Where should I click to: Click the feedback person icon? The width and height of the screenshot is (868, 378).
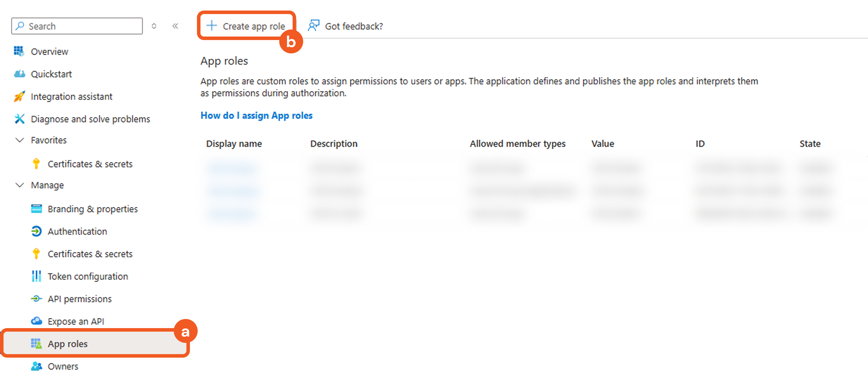point(313,26)
